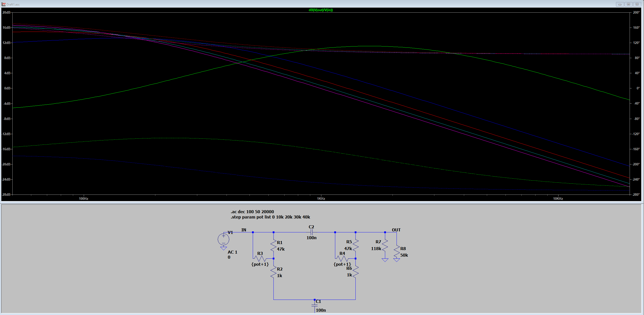
Task: Click the -16dB magnitude axis label
Action: tap(6, 149)
